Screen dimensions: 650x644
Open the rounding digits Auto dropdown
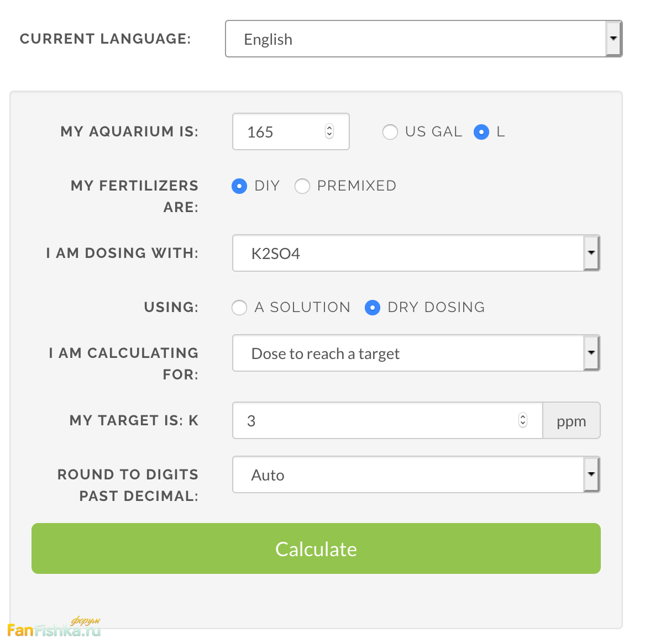click(x=416, y=475)
